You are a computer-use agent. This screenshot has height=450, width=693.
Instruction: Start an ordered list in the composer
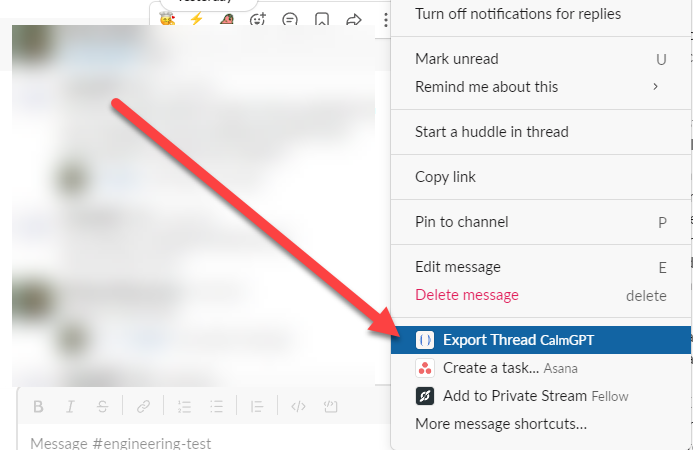184,406
